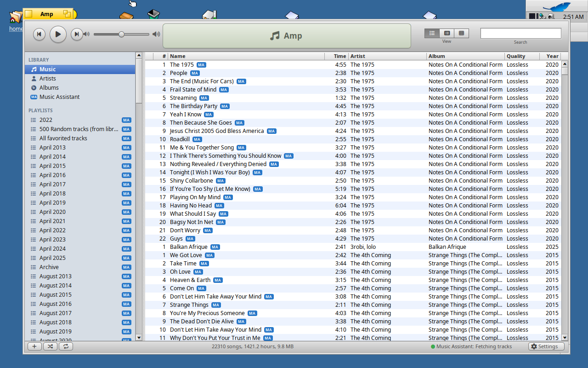Click the person icon beside Artists
This screenshot has width=588, height=368.
(x=34, y=79)
